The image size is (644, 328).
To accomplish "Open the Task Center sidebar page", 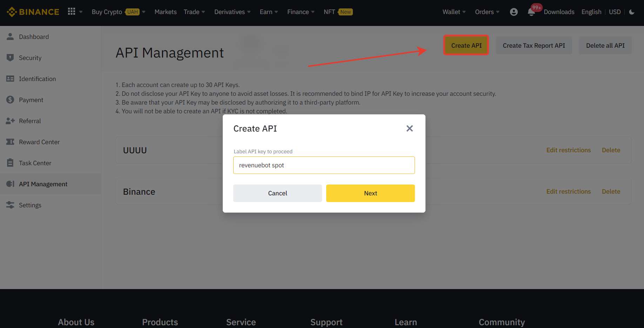I will (51, 163).
